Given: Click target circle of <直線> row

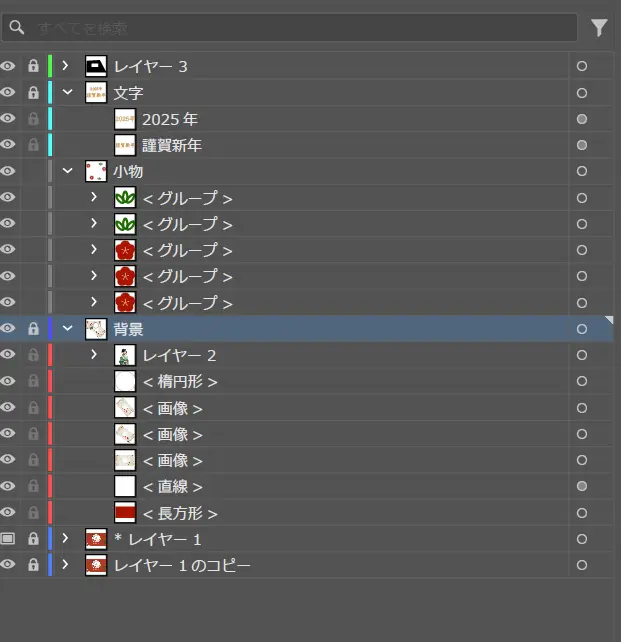Looking at the screenshot, I should [581, 486].
